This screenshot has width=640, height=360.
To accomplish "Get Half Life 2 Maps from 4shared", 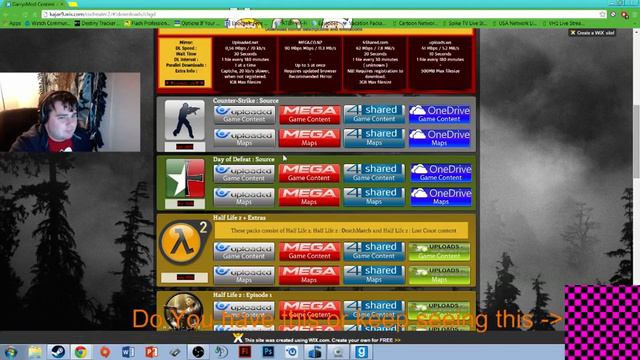I will coord(374,275).
